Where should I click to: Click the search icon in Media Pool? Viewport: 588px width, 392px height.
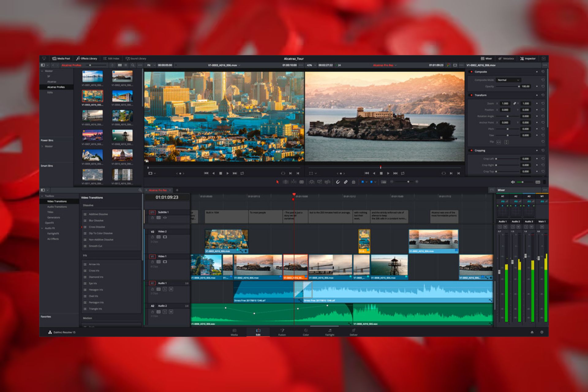(133, 65)
